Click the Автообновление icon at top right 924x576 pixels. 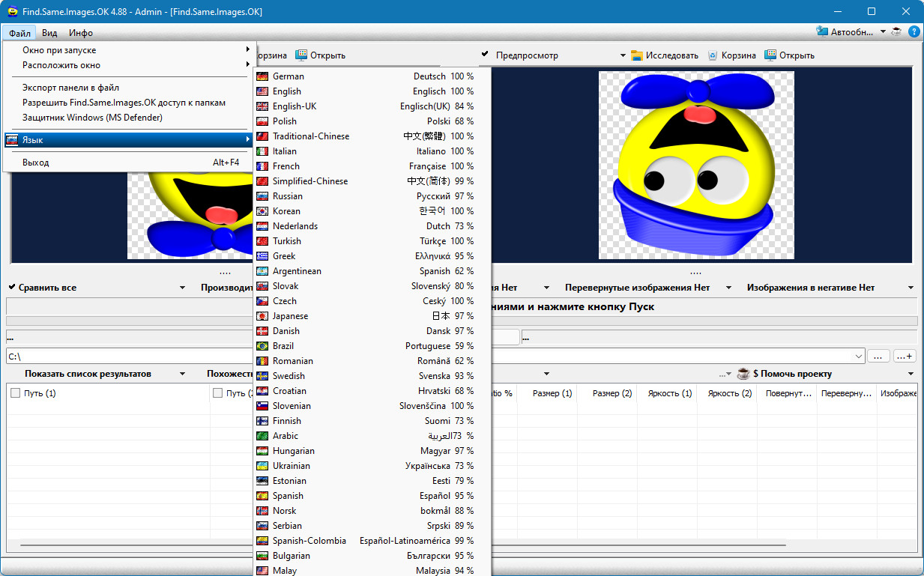point(823,32)
